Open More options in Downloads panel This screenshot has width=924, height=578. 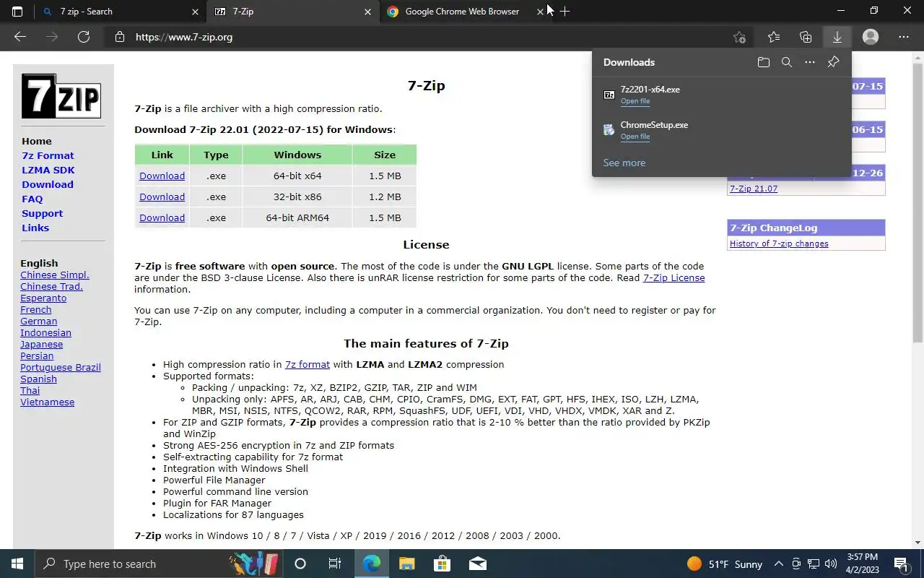click(x=810, y=62)
